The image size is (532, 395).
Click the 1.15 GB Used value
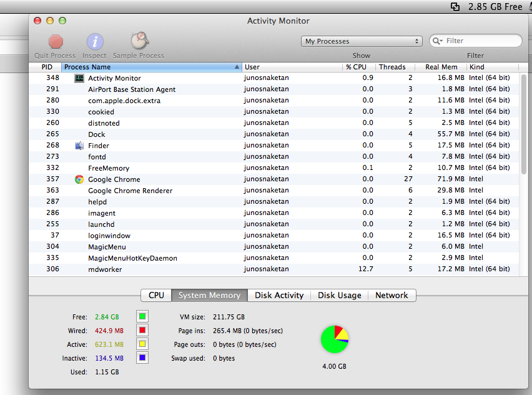(107, 372)
